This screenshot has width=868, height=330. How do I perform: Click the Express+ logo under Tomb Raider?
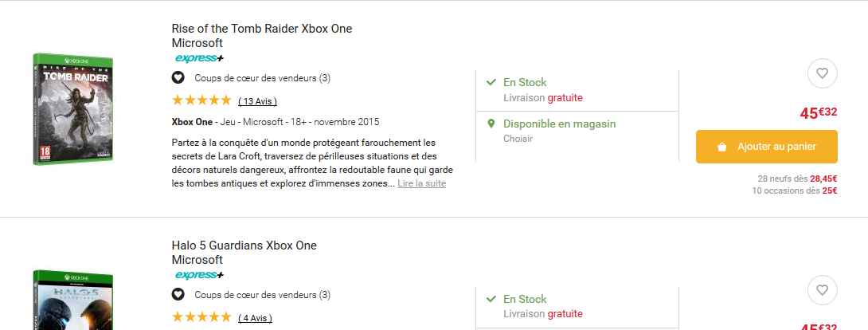tap(199, 58)
